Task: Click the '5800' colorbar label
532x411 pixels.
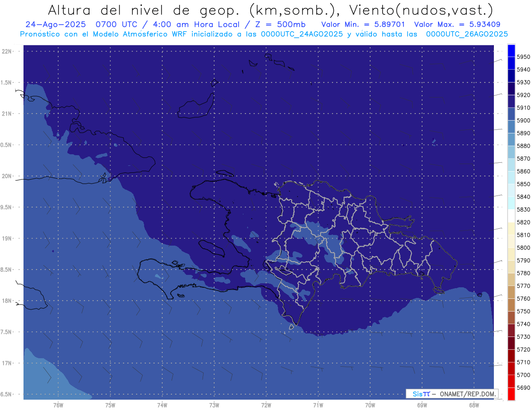Action: pyautogui.click(x=524, y=248)
